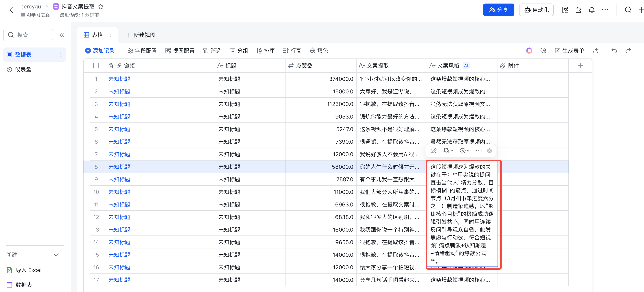Open the AI学习之路 folder link
Viewport: 644px width, 292px height.
point(35,15)
